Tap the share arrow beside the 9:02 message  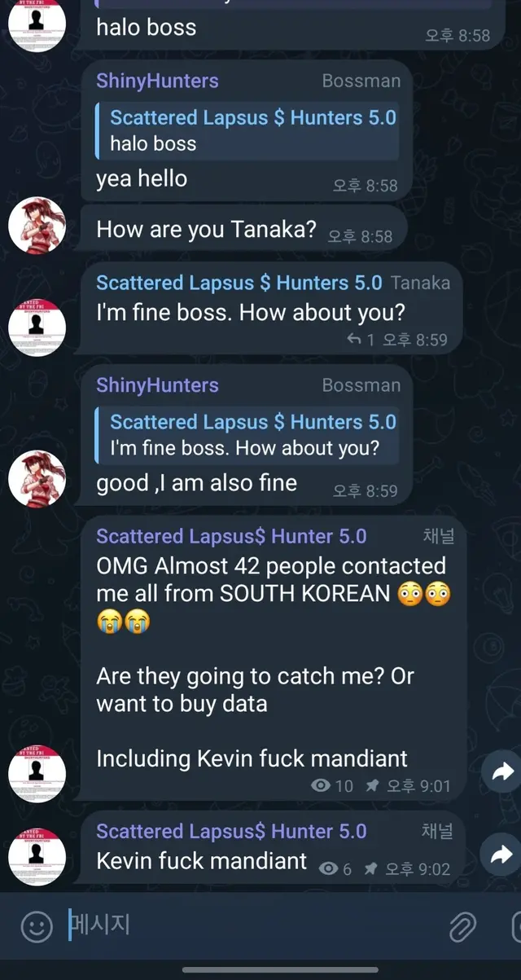click(x=501, y=854)
